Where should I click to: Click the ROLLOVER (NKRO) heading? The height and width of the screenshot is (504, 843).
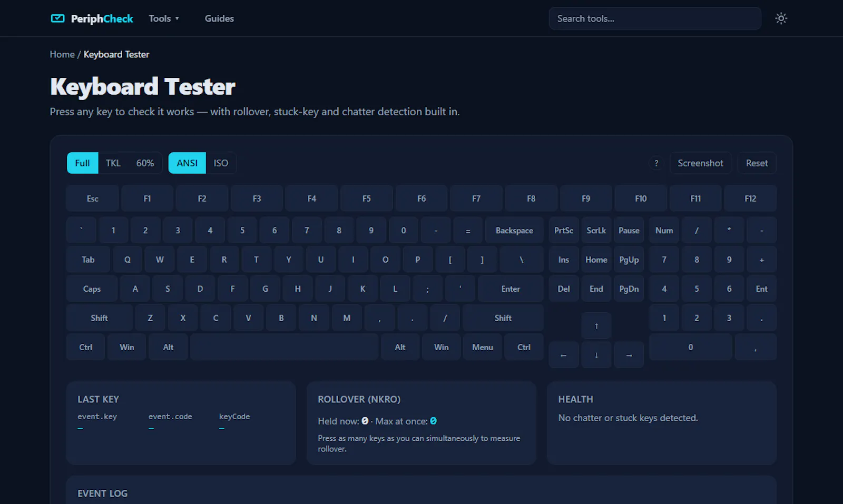coord(359,399)
